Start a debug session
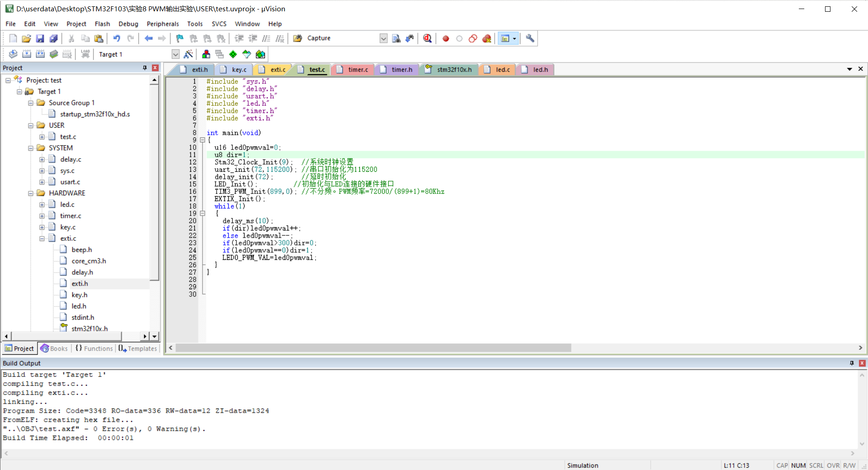868x470 pixels. 427,38
